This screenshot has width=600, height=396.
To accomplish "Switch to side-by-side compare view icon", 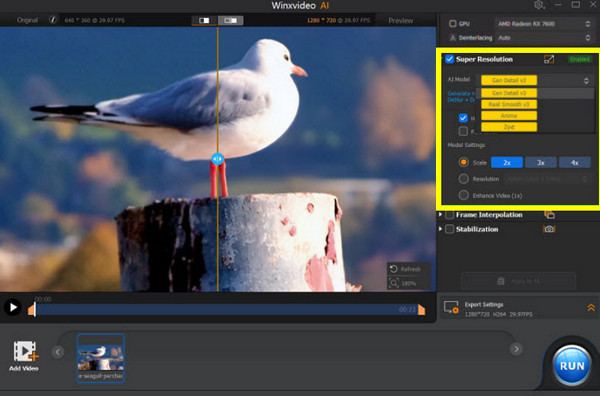I will [230, 20].
